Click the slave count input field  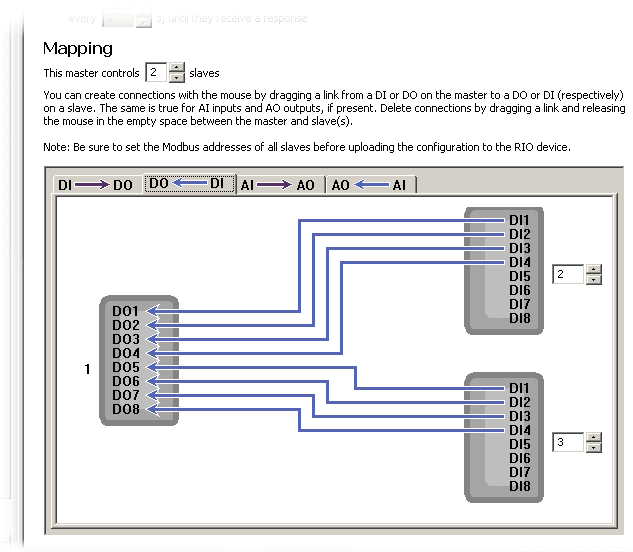click(x=155, y=73)
